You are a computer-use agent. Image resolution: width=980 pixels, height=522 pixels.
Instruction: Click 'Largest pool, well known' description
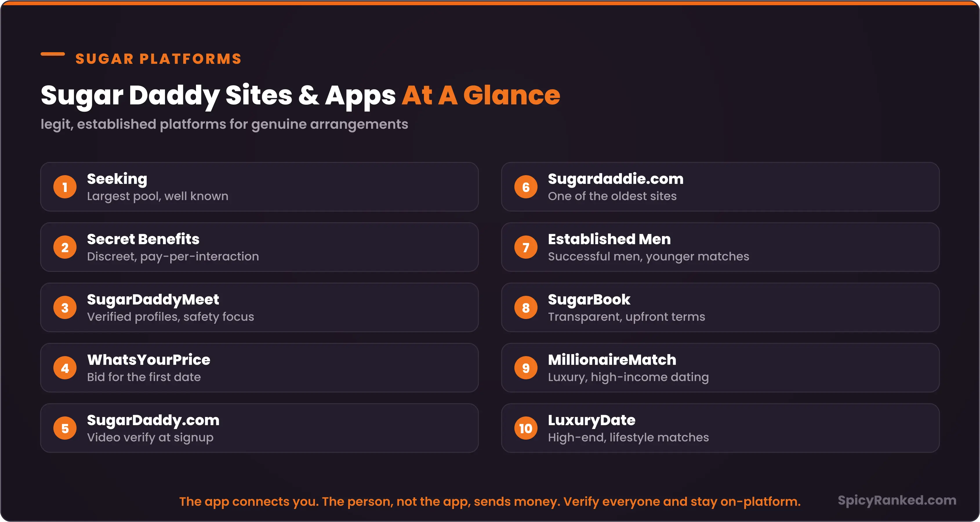pyautogui.click(x=157, y=196)
